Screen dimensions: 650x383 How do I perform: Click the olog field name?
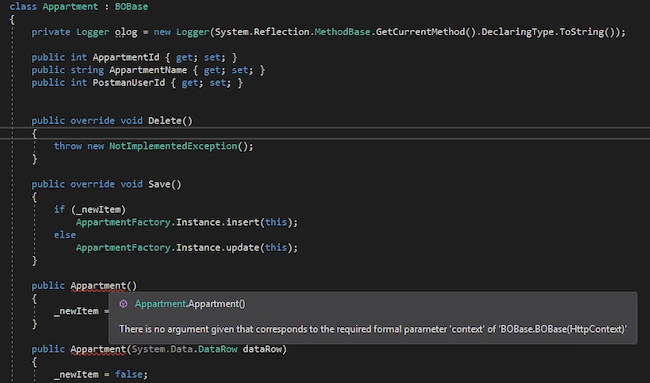click(x=126, y=32)
